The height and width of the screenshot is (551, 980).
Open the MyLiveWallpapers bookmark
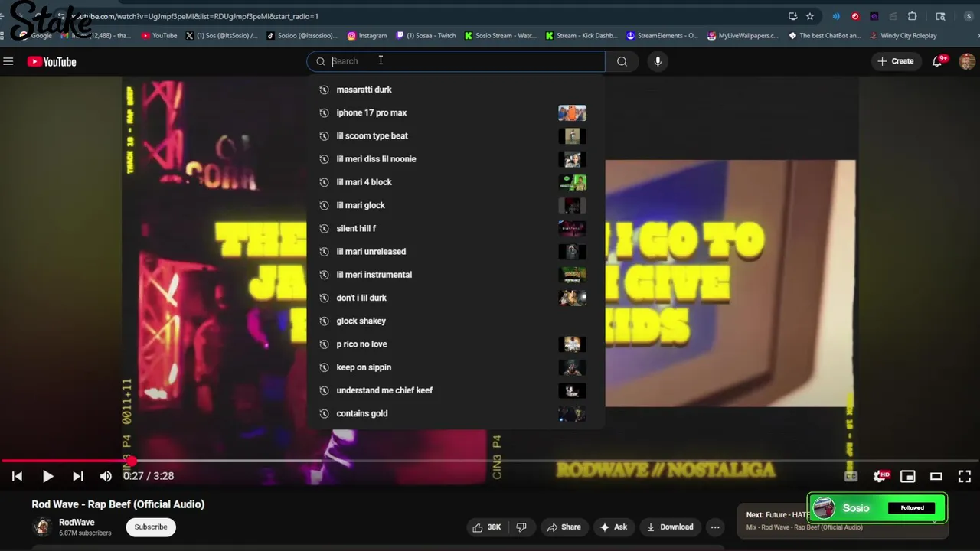(743, 36)
